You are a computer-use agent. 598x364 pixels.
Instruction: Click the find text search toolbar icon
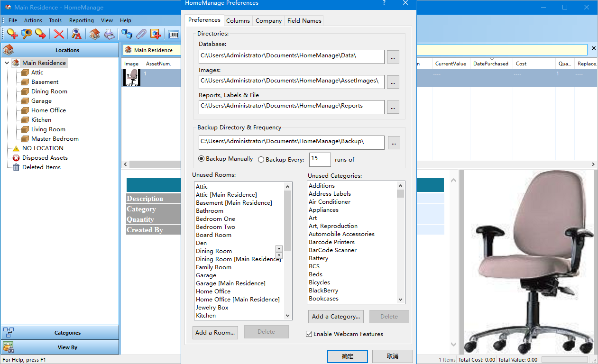click(76, 34)
